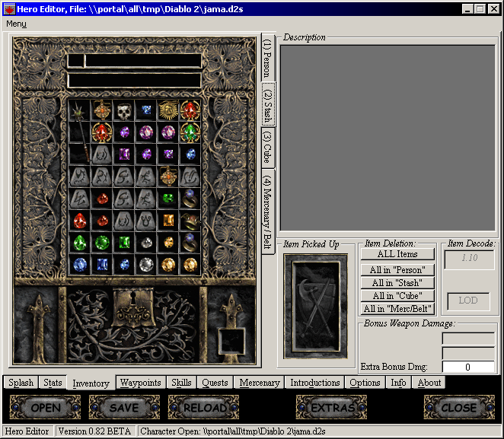Open the Stats tab
This screenshot has width=504, height=439.
coord(53,383)
